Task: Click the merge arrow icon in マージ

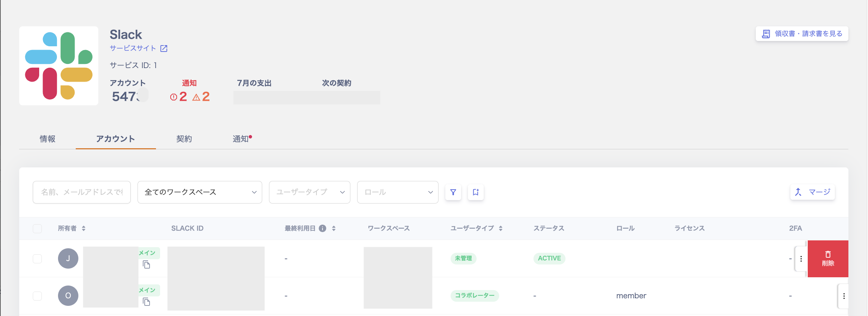Action: (798, 192)
